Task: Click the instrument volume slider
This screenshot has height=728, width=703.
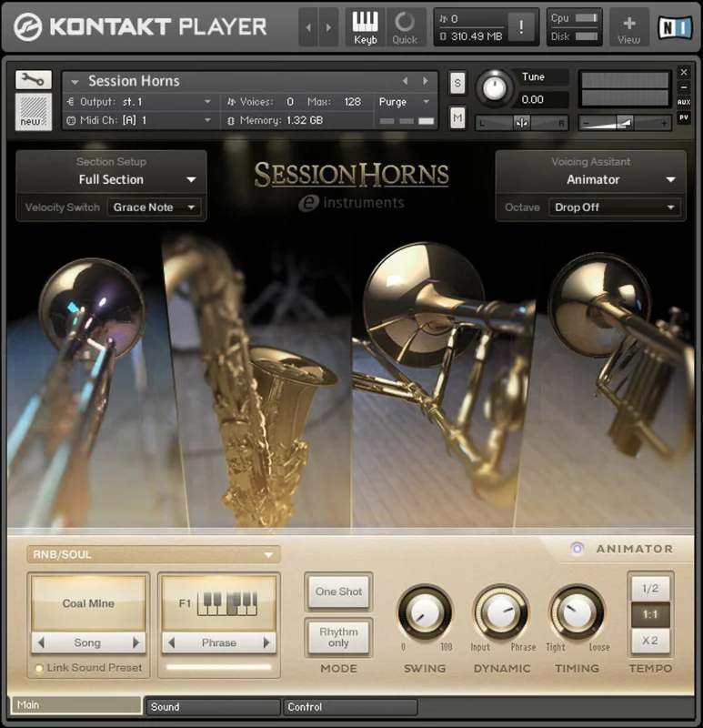Action: coord(625,123)
